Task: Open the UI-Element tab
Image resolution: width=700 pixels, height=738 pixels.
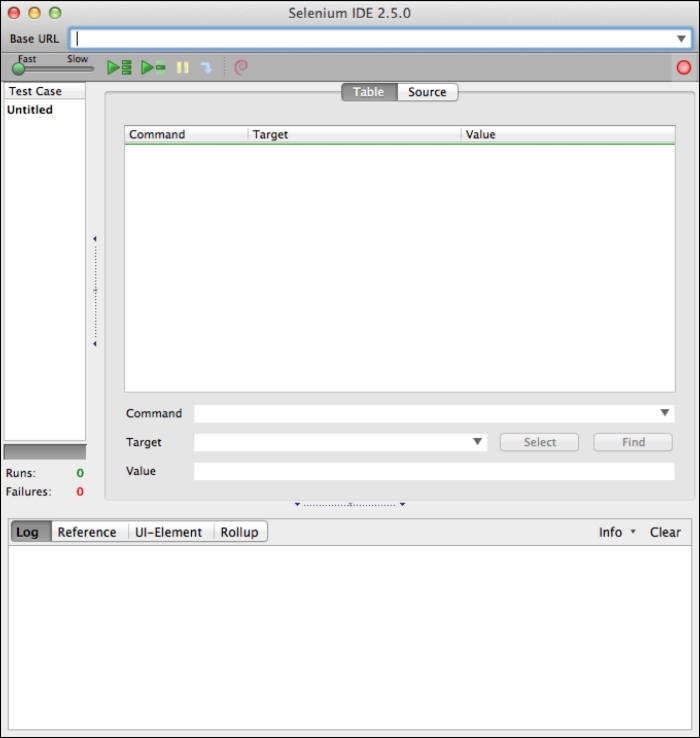Action: 169,532
